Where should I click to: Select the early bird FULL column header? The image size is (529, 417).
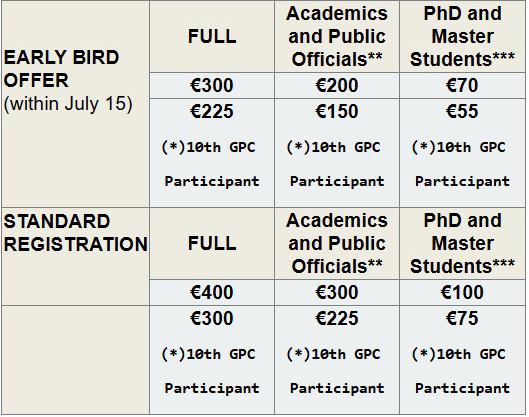212,36
